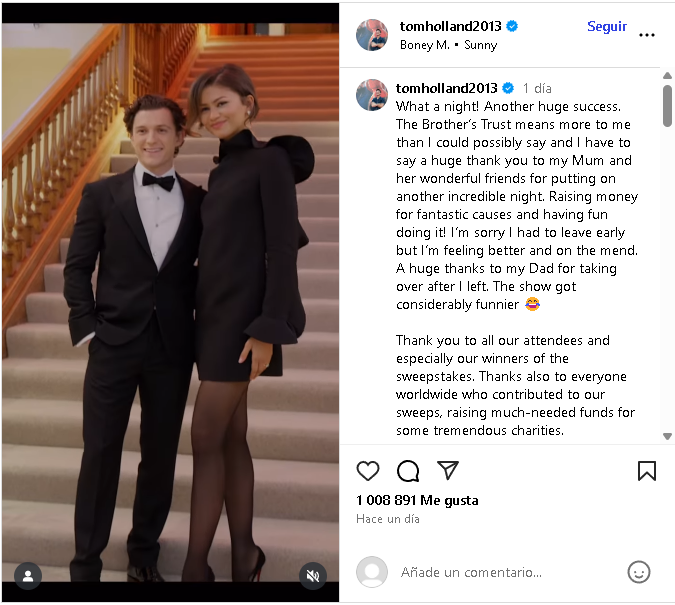This screenshot has height=605, width=675.
Task: Like the post with the heart icon
Action: click(x=368, y=471)
